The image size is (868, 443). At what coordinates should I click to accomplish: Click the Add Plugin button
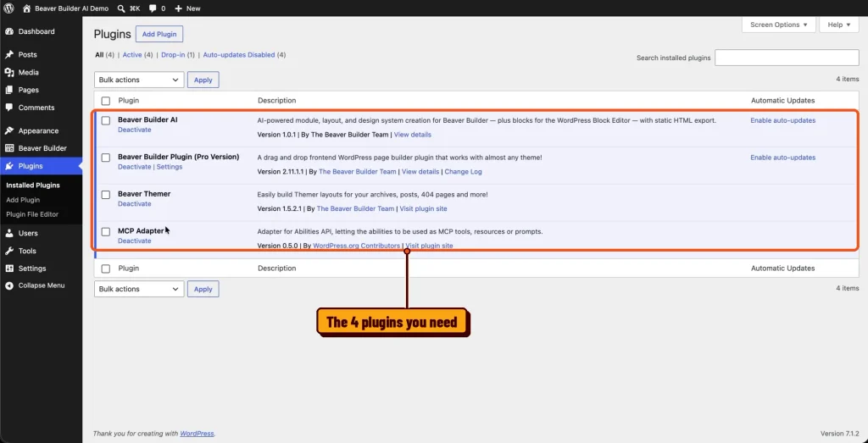pyautogui.click(x=159, y=34)
